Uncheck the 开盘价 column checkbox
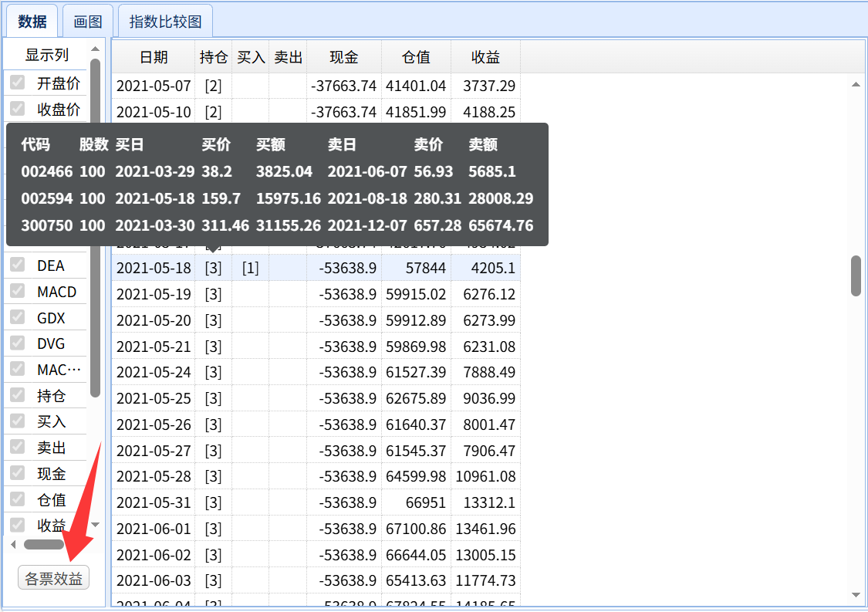Image resolution: width=868 pixels, height=612 pixels. (x=17, y=83)
